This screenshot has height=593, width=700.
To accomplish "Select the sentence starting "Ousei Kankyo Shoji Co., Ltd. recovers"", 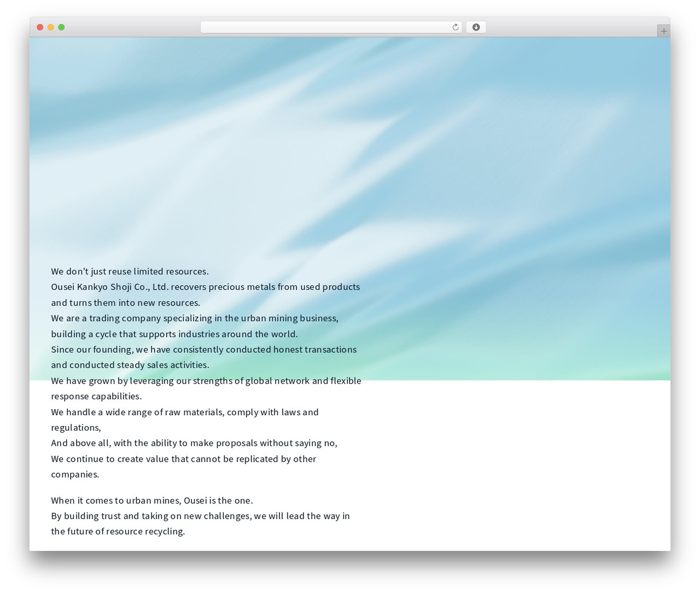I will pyautogui.click(x=206, y=287).
